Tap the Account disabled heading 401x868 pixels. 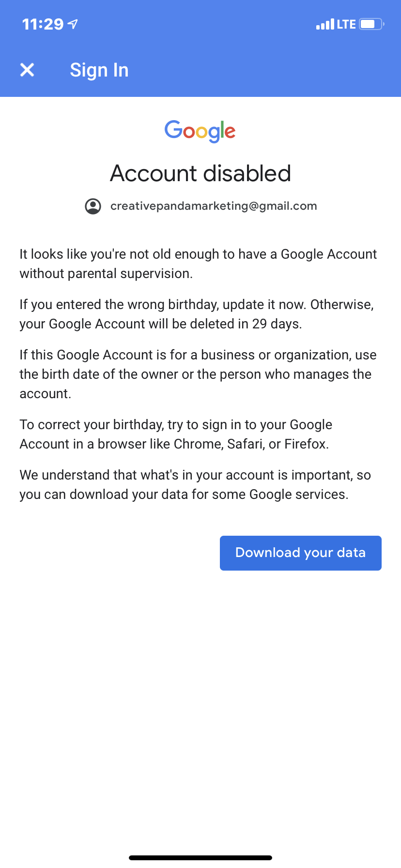point(200,173)
